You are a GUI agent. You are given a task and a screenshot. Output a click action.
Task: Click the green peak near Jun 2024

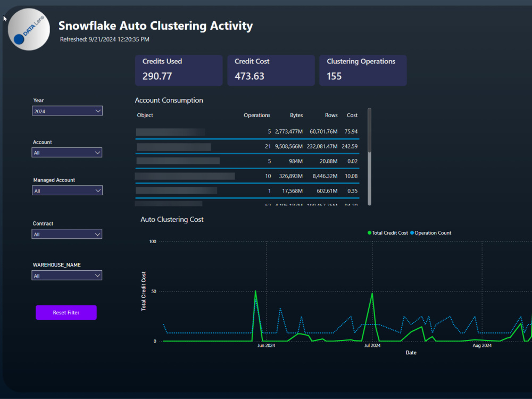[255, 292]
